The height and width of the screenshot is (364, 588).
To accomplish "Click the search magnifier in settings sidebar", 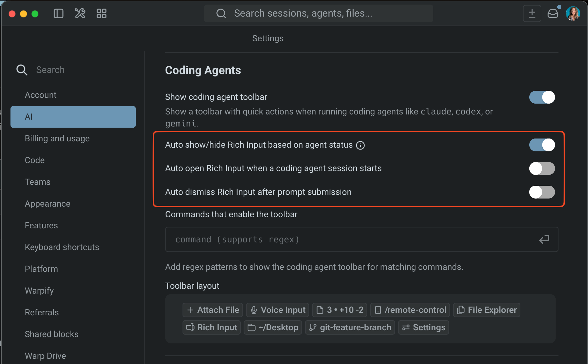I will pyautogui.click(x=21, y=70).
